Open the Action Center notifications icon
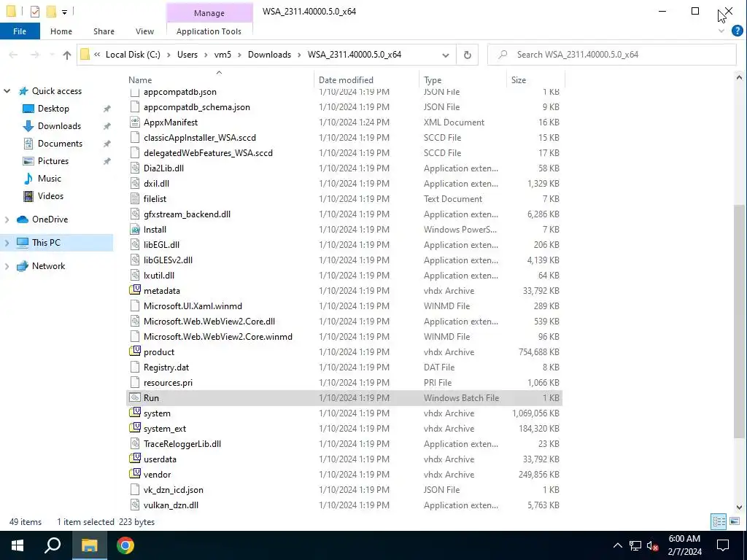The image size is (747, 560). (x=723, y=545)
